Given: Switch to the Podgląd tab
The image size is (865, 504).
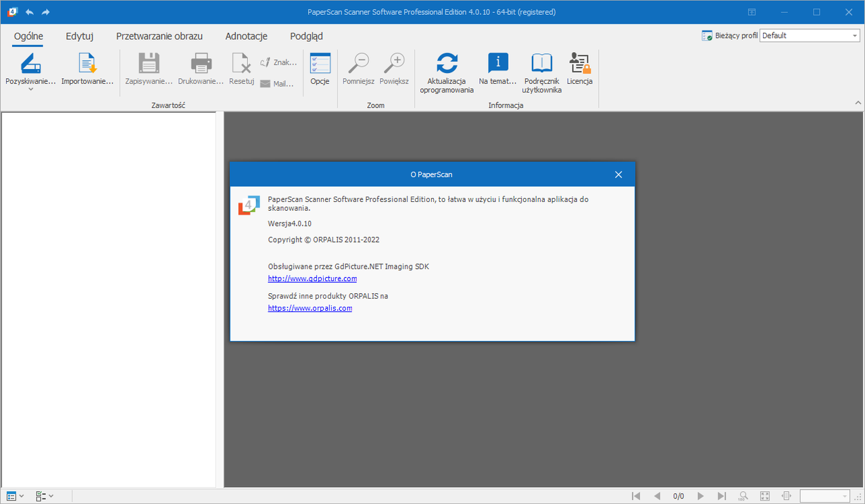Looking at the screenshot, I should click(x=306, y=36).
